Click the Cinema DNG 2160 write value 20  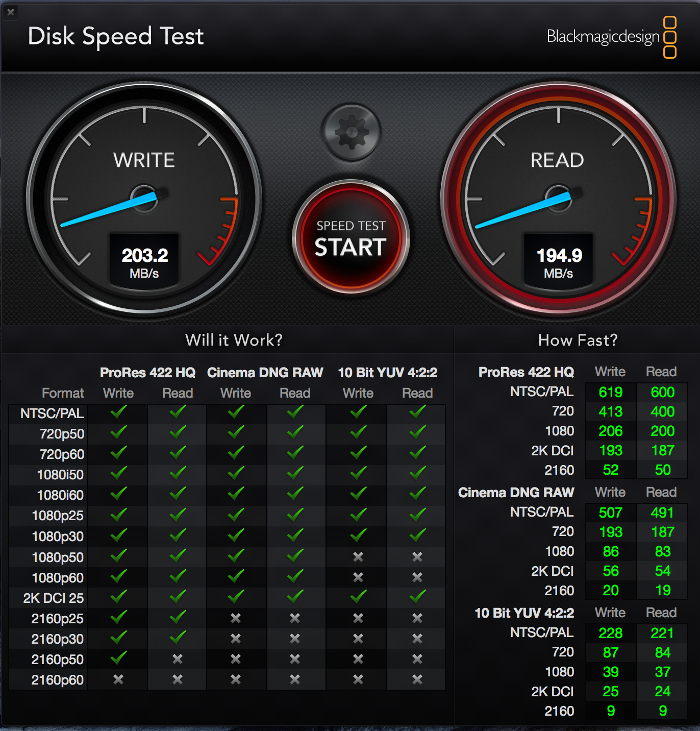click(611, 590)
